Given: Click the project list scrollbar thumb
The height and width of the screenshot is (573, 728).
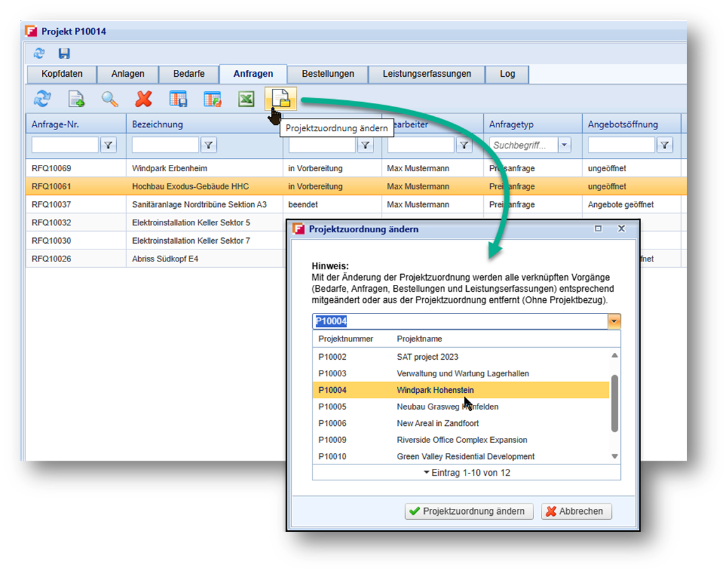Looking at the screenshot, I should (x=614, y=404).
